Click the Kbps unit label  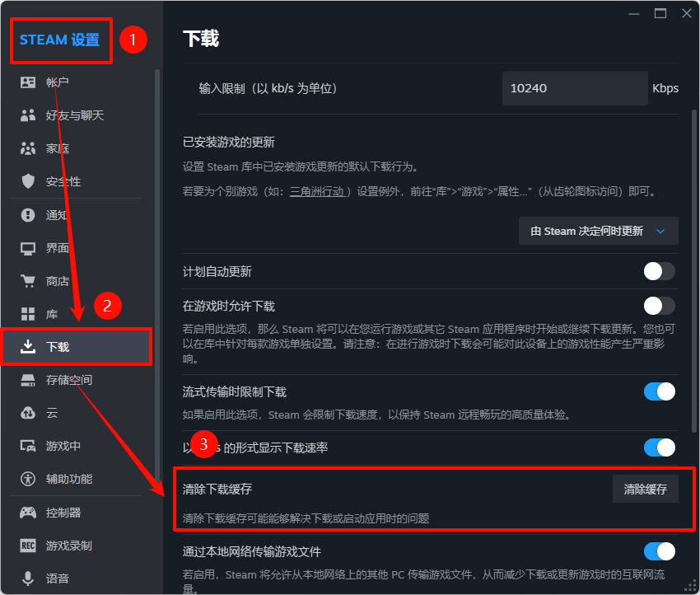coord(665,88)
